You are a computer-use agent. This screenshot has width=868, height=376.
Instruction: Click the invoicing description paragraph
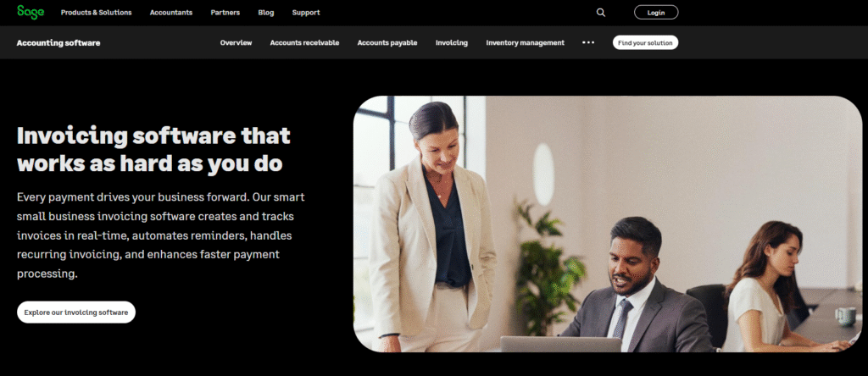click(x=160, y=235)
